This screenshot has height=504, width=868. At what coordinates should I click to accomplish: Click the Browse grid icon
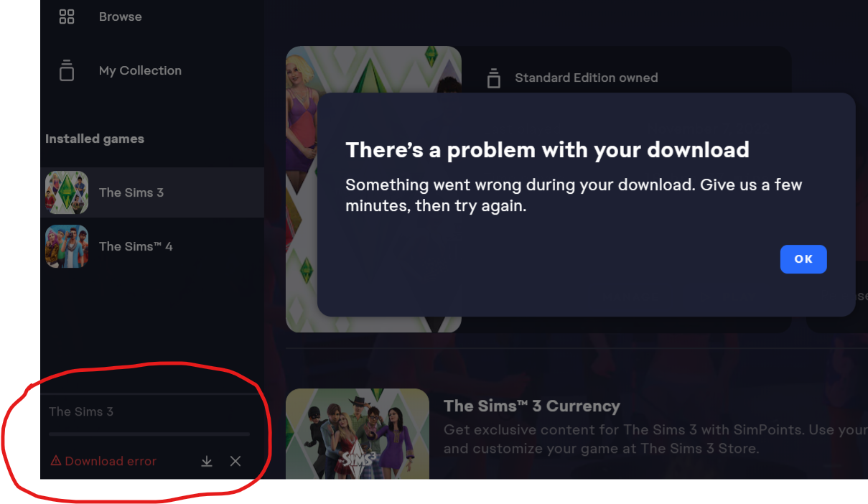click(x=67, y=17)
